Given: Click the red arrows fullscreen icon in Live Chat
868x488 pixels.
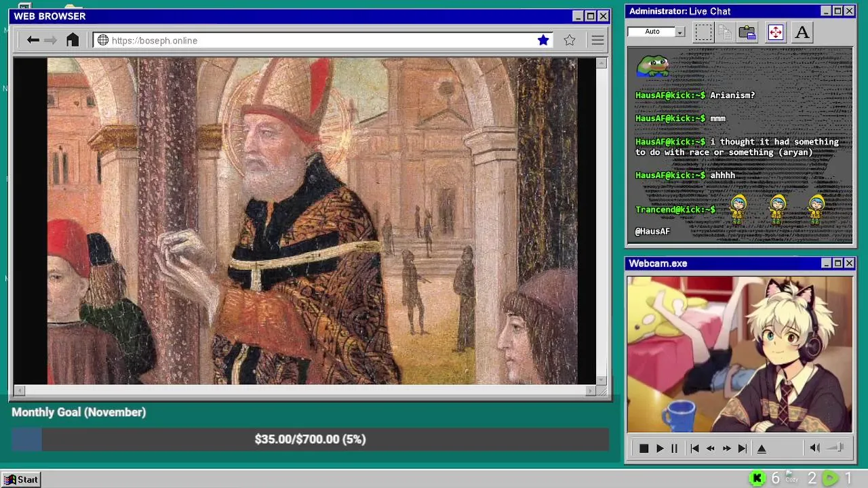Looking at the screenshot, I should [775, 32].
